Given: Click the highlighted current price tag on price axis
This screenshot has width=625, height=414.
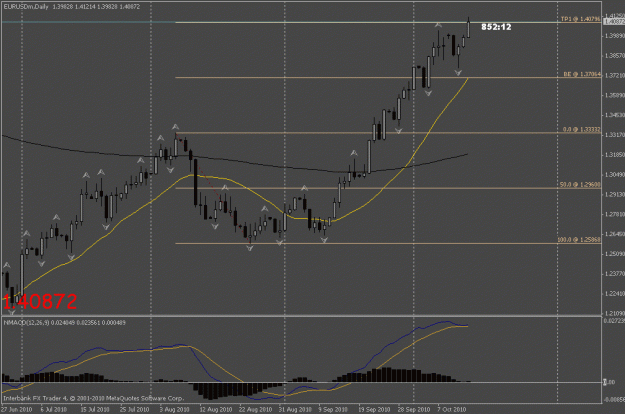Looking at the screenshot, I should [x=614, y=22].
